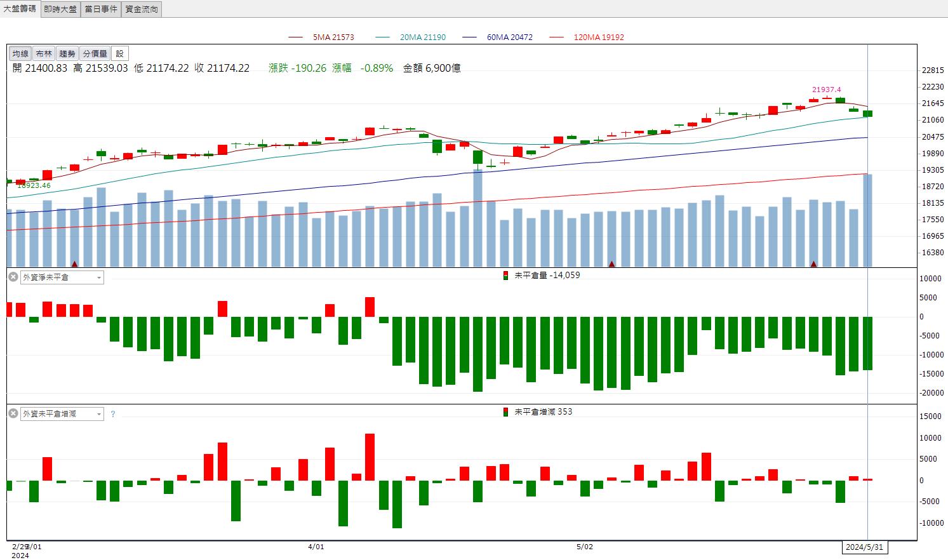Click the 2024/5/31 date label

coord(865,547)
